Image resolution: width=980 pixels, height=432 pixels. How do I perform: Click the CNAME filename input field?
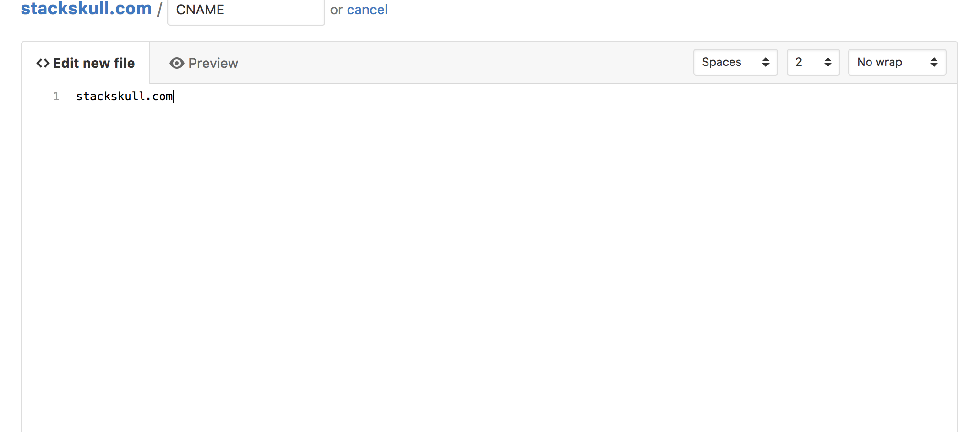click(246, 11)
